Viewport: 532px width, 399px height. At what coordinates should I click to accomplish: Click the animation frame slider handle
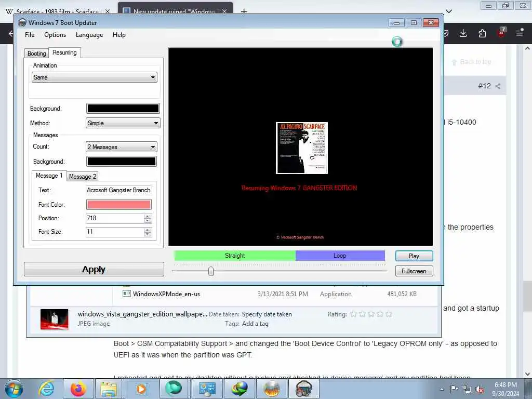211,271
